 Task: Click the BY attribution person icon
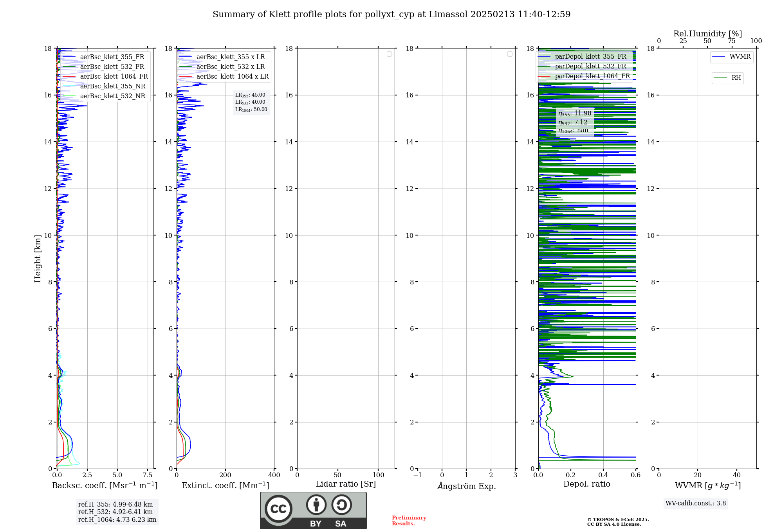316,505
